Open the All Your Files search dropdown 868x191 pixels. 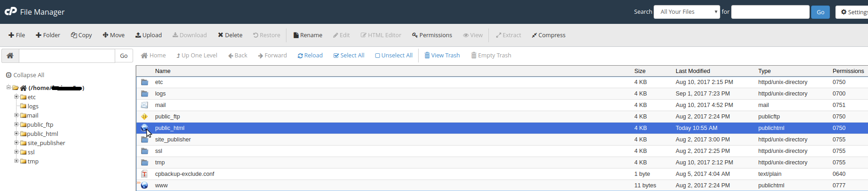pos(687,12)
